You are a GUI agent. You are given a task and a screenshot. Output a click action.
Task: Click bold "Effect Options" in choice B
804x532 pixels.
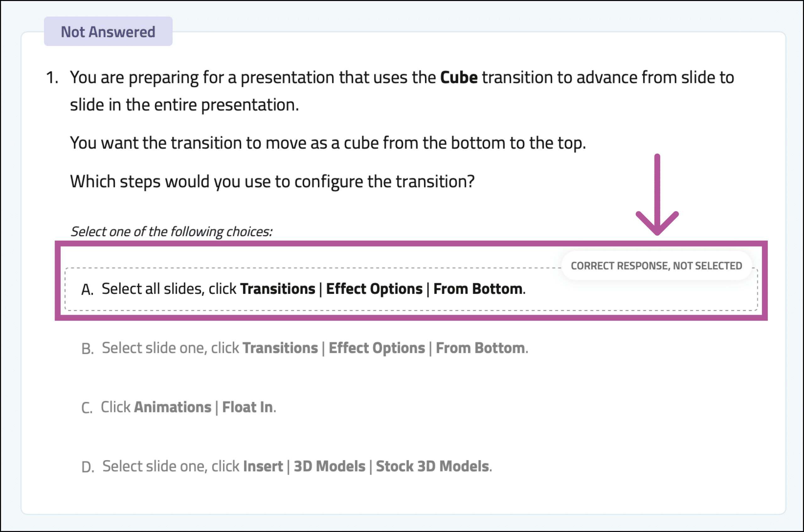click(x=377, y=348)
